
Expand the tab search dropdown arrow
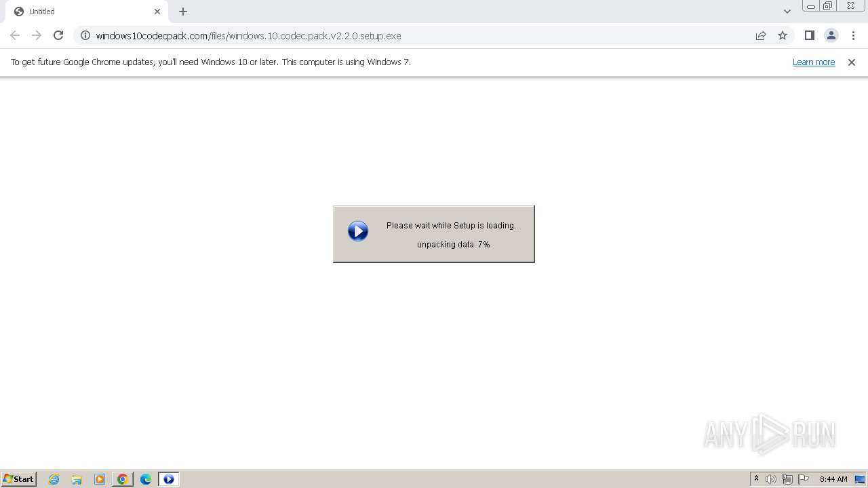(787, 12)
